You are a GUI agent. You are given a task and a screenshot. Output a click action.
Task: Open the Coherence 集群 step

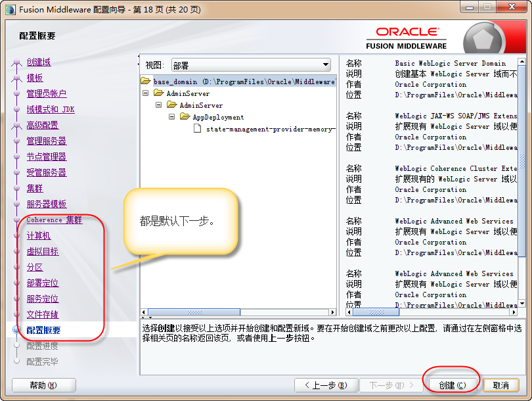tap(55, 220)
